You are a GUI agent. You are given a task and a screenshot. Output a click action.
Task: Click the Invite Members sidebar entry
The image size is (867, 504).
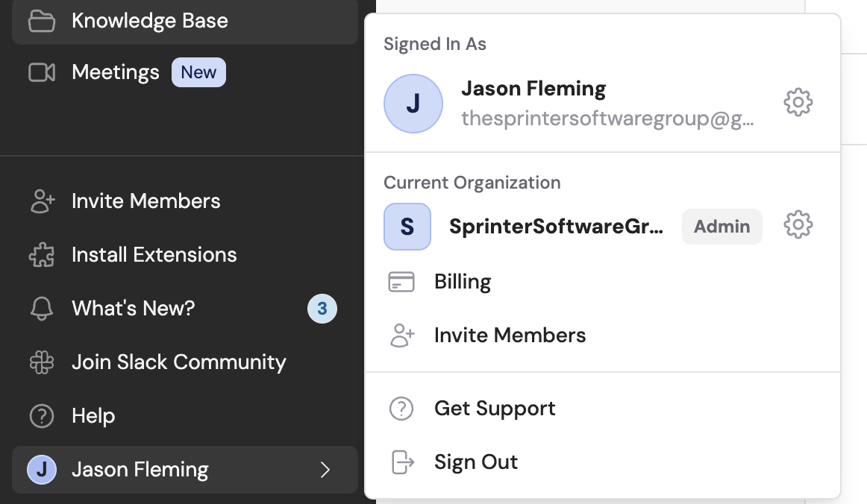point(145,201)
